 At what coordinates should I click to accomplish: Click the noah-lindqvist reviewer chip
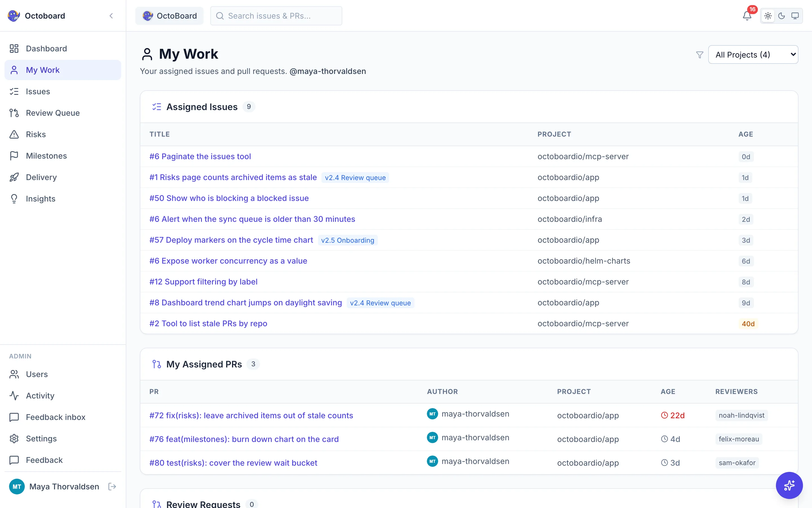click(x=742, y=416)
